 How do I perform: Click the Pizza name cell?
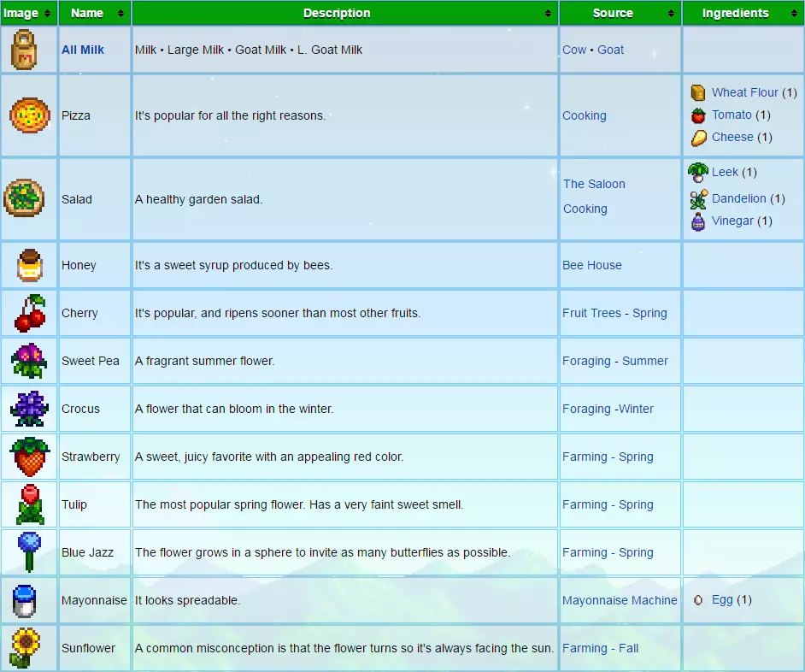tap(95, 115)
